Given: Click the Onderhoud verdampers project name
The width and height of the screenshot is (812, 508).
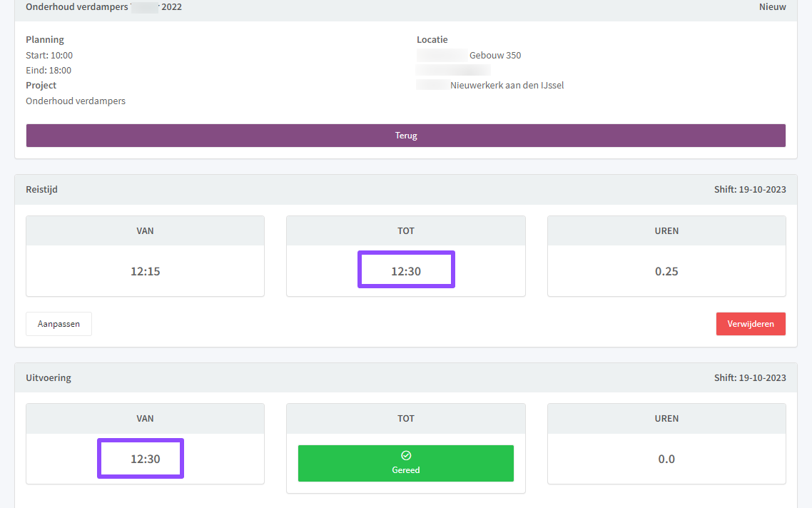Looking at the screenshot, I should point(76,101).
